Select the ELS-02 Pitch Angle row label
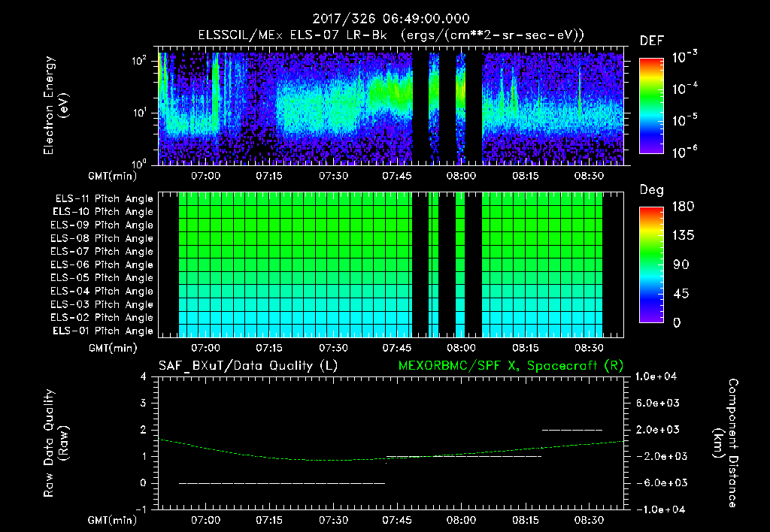770x532 pixels. [x=102, y=318]
